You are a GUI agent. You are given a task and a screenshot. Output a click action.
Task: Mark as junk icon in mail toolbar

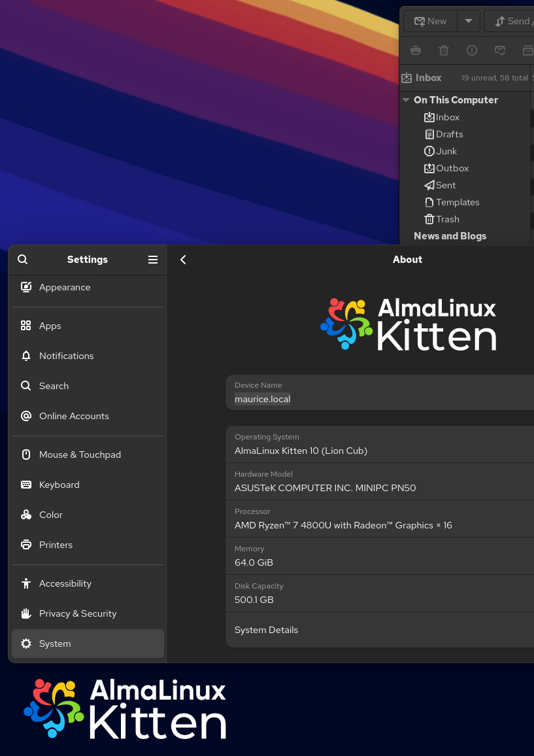pyautogui.click(x=472, y=50)
